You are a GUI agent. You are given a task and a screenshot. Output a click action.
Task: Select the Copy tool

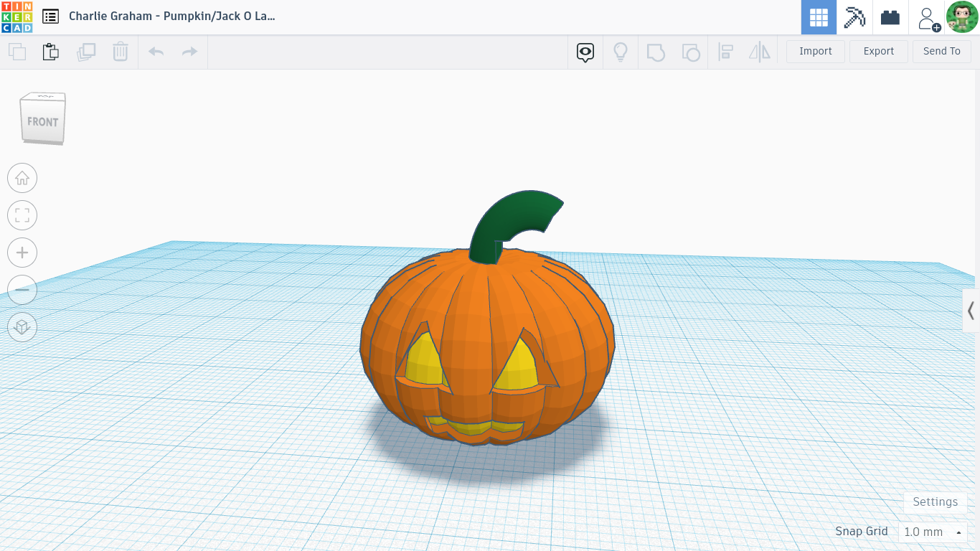[x=17, y=52]
